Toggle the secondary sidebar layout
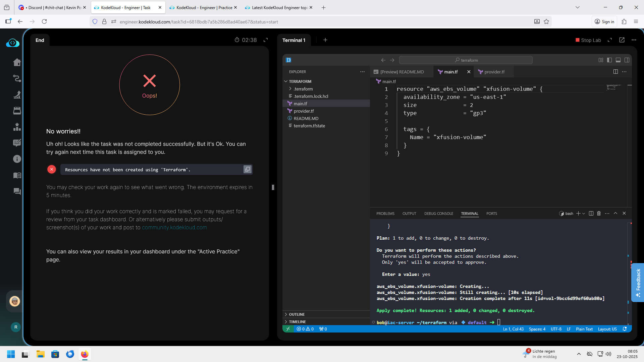 (x=627, y=60)
